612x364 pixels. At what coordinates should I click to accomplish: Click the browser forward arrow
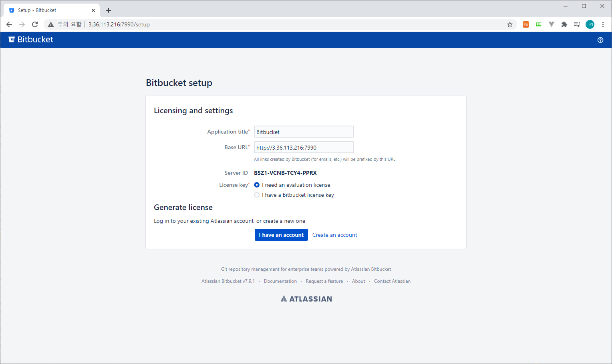point(22,24)
